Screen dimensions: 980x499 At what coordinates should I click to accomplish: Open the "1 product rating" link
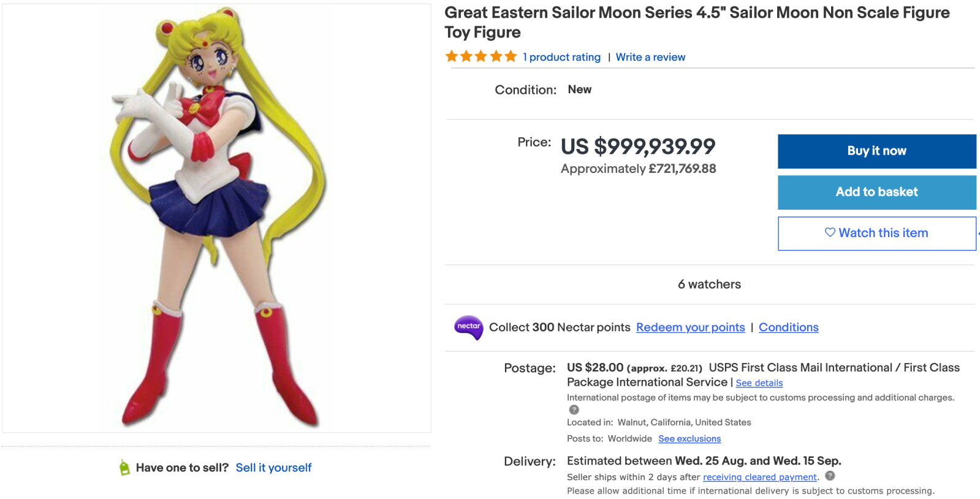tap(561, 57)
